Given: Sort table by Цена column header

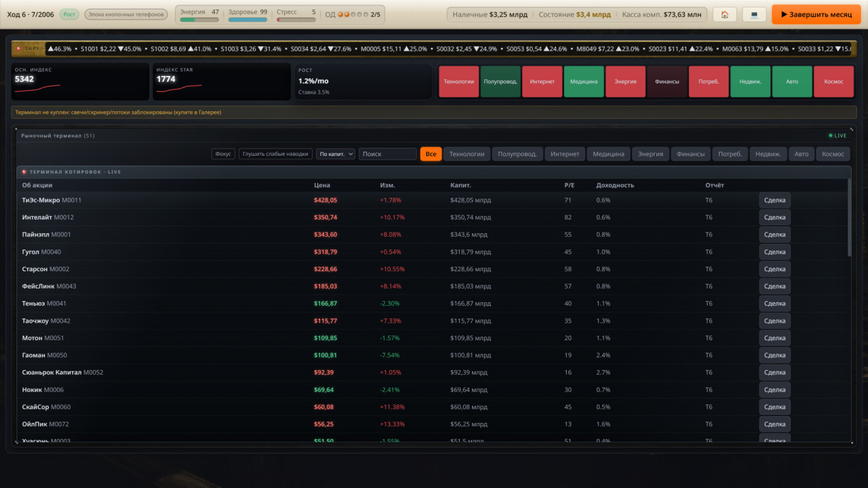Looking at the screenshot, I should [321, 185].
